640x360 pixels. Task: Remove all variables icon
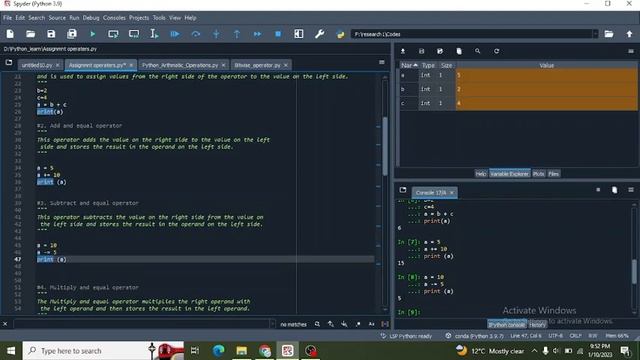click(459, 51)
